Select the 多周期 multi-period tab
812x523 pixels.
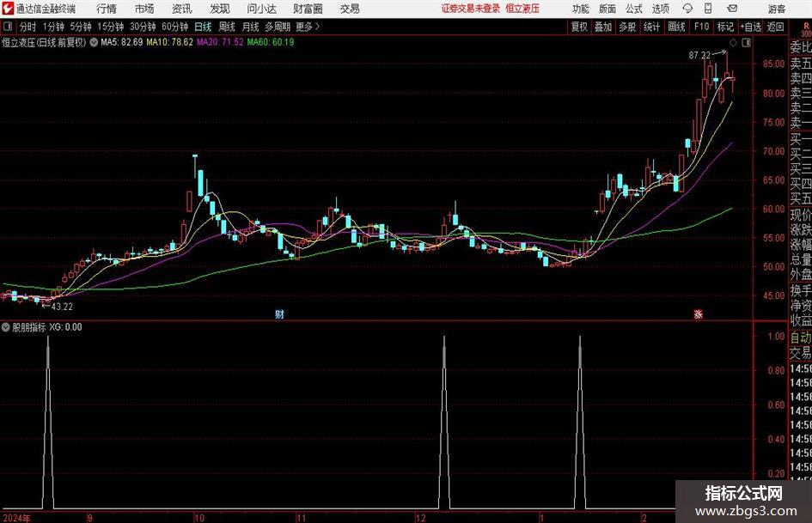click(x=278, y=27)
